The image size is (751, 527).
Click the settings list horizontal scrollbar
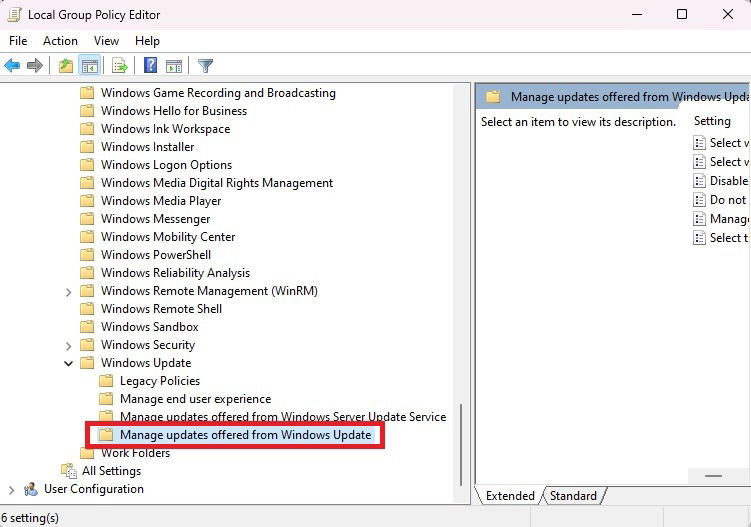(x=713, y=476)
